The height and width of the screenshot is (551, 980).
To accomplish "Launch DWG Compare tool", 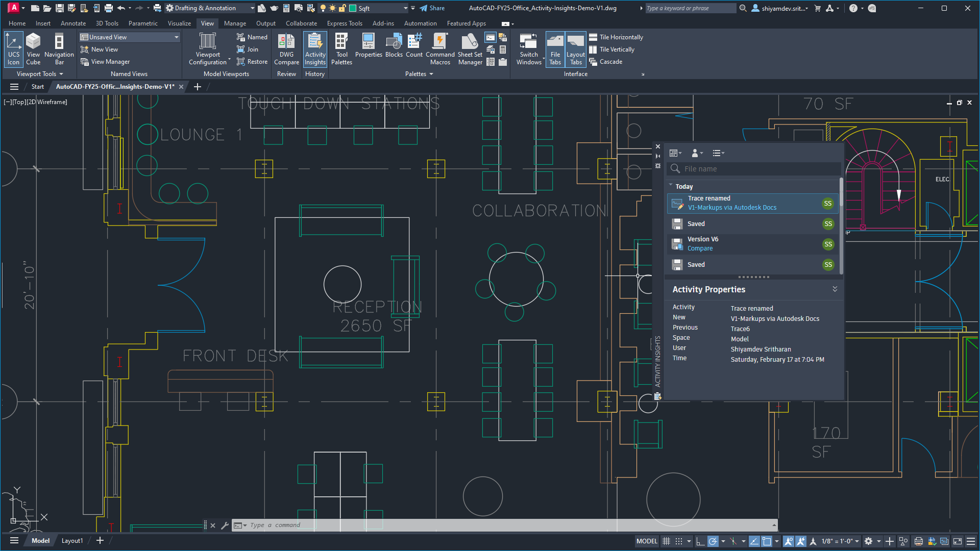I will coord(286,49).
